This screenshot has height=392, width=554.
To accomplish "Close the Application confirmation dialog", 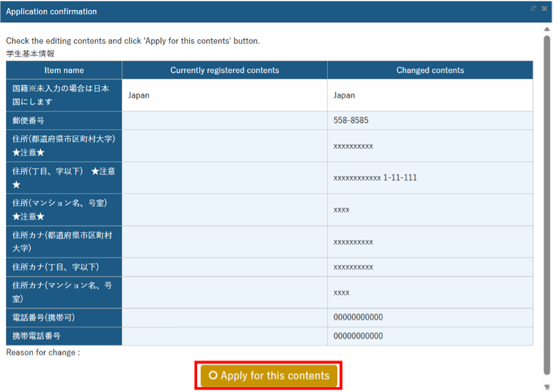I will [x=544, y=9].
